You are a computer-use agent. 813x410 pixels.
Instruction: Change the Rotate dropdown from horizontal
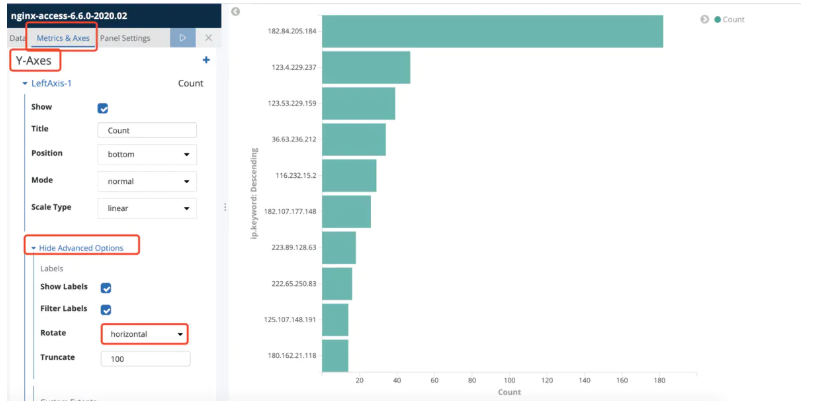tap(145, 334)
